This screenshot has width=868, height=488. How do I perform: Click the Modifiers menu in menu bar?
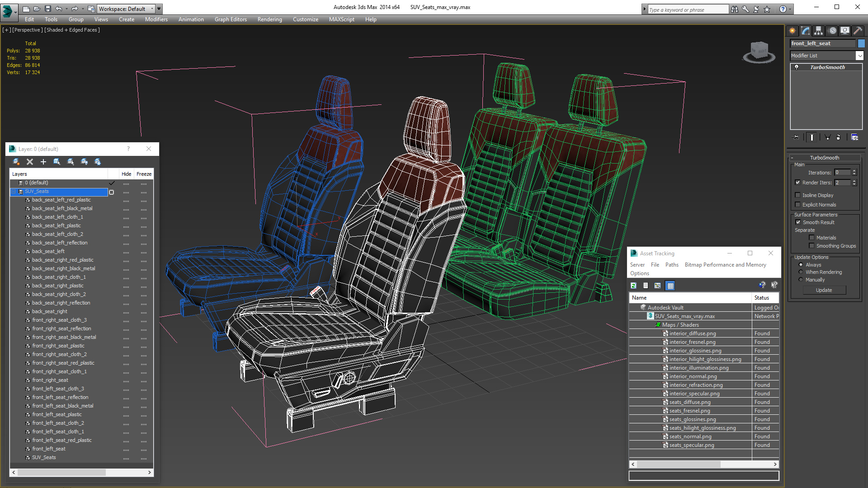(155, 19)
